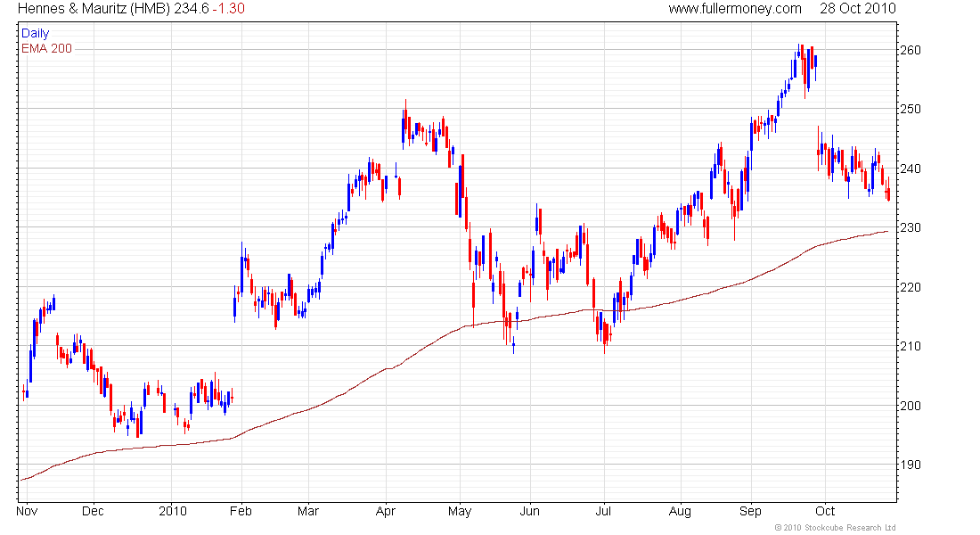The width and height of the screenshot is (980, 535).
Task: Select the 'May' month axis label
Action: (460, 511)
